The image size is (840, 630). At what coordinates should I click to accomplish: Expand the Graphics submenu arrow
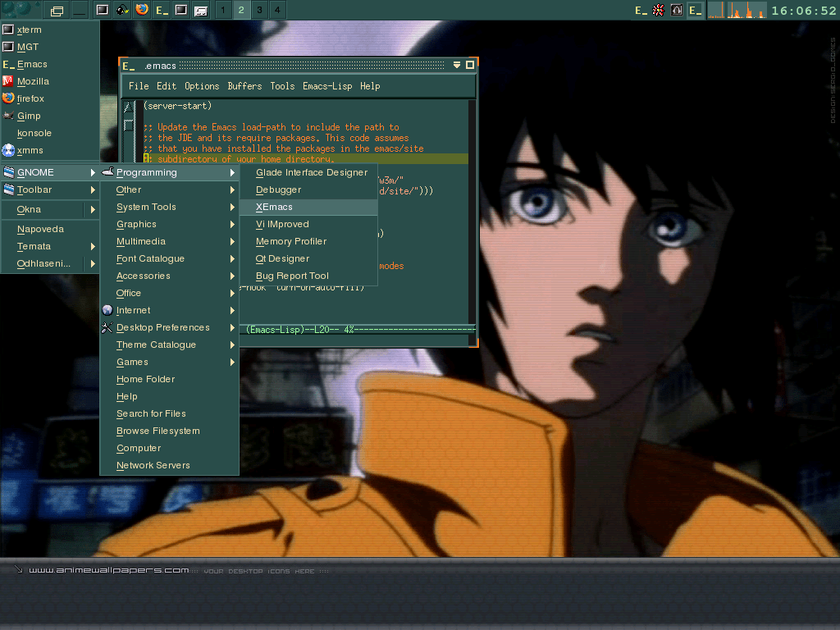pyautogui.click(x=232, y=224)
